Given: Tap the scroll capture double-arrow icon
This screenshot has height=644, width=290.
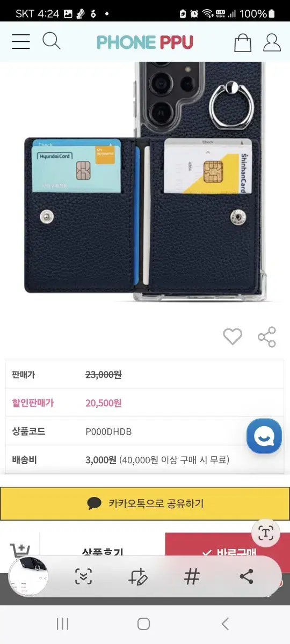Looking at the screenshot, I should click(83, 577).
